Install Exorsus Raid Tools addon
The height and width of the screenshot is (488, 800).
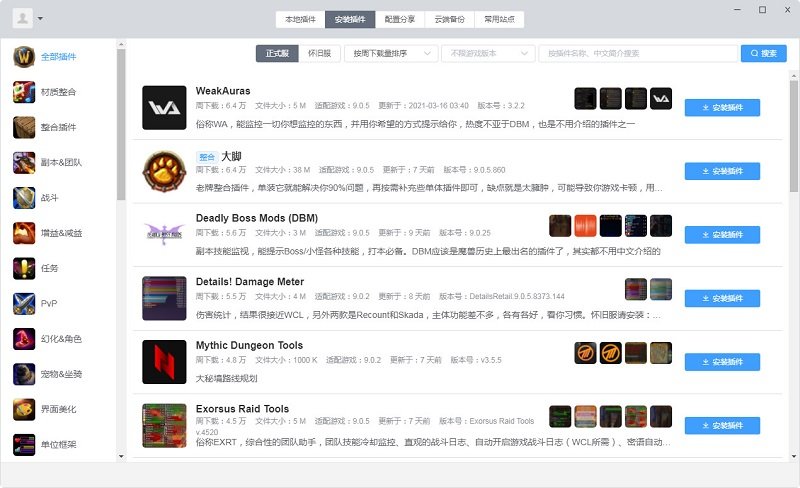click(722, 425)
